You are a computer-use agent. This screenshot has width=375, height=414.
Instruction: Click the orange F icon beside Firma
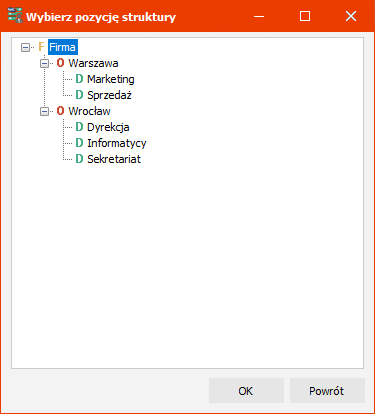(41, 47)
